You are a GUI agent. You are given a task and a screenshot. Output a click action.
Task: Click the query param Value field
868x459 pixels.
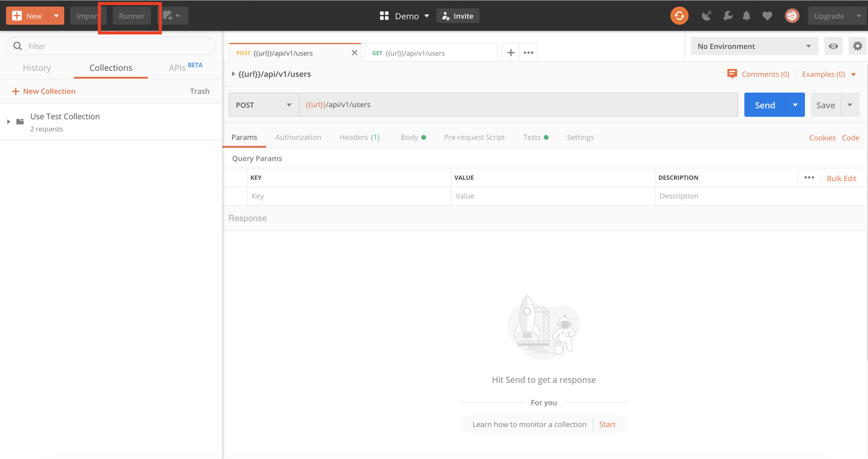pos(553,196)
